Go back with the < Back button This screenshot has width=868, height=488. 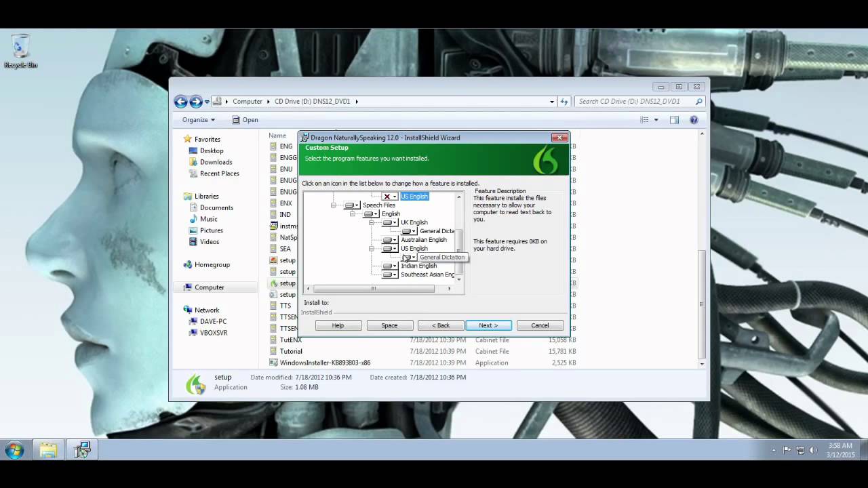coord(441,325)
